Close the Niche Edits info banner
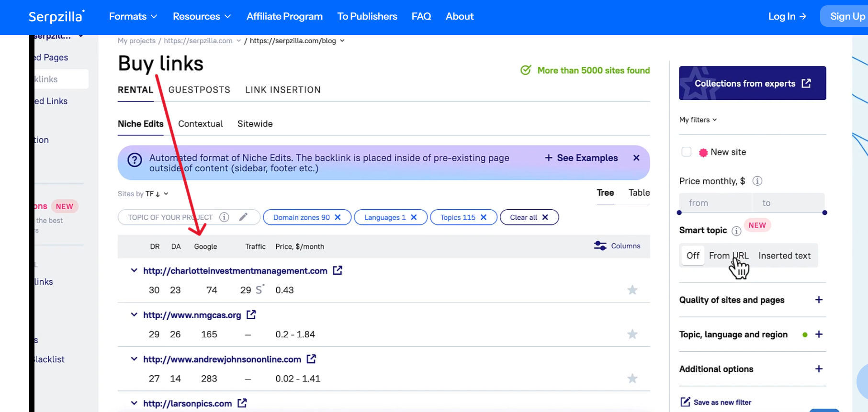The height and width of the screenshot is (412, 868). point(636,158)
